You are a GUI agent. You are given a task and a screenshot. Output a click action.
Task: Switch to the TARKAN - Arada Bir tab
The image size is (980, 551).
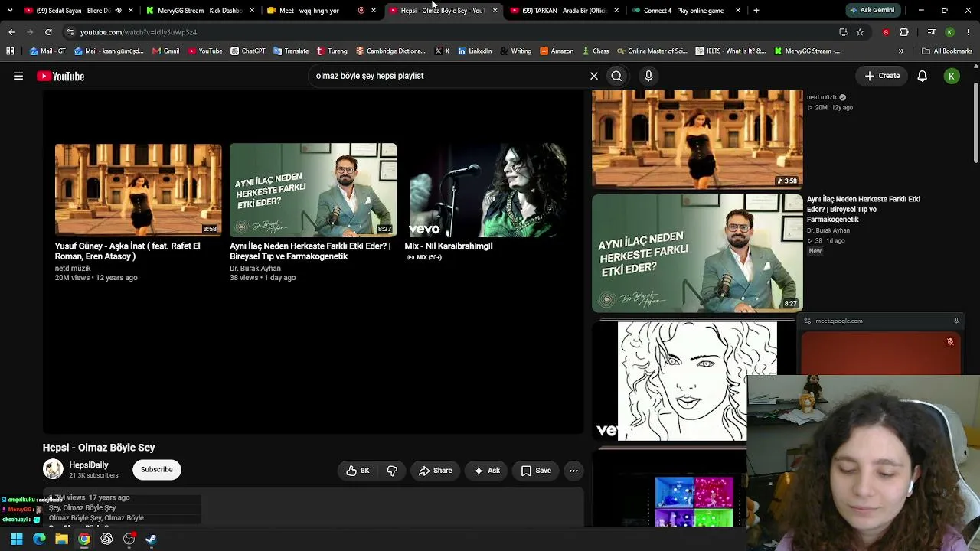point(564,11)
